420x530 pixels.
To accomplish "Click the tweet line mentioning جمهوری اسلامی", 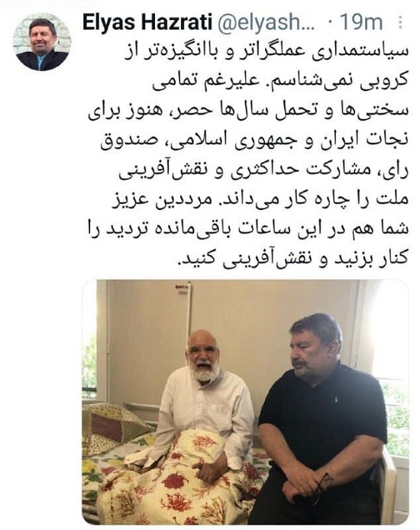I will click(x=254, y=141).
